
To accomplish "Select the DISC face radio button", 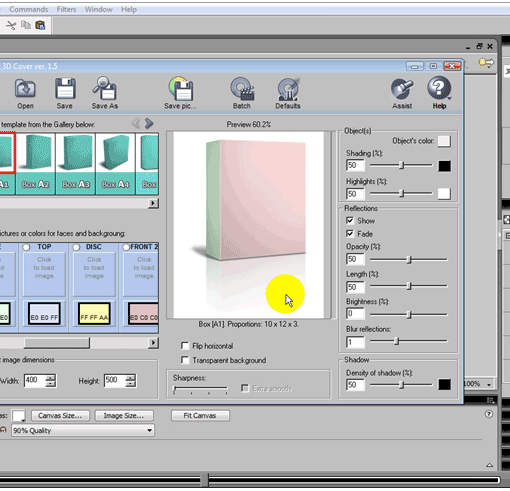I will pyautogui.click(x=77, y=247).
